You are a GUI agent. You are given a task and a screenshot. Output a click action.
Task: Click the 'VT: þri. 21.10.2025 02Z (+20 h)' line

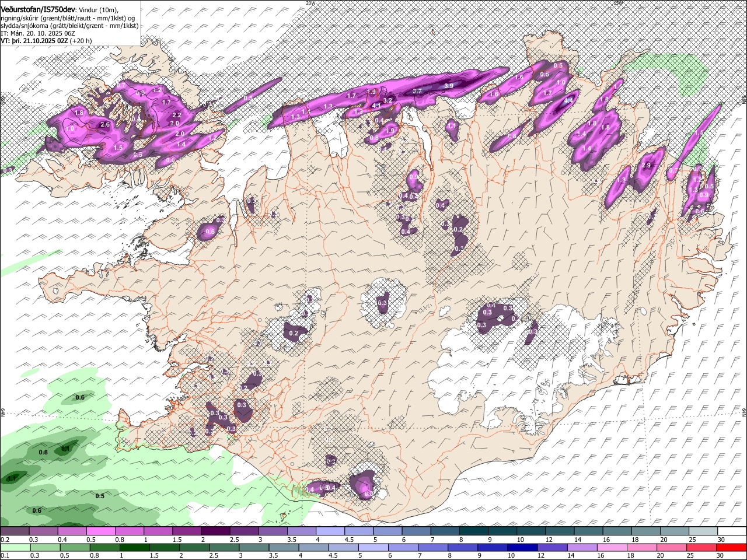pyautogui.click(x=46, y=41)
